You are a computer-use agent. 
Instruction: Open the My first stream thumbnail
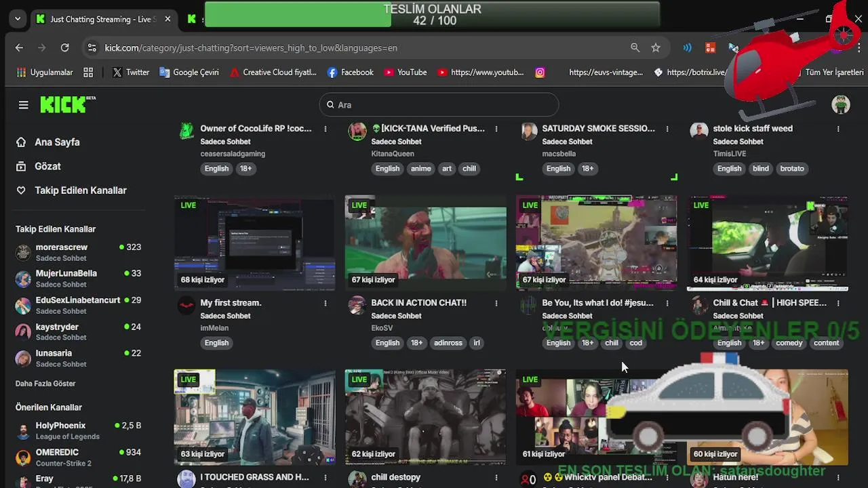[254, 243]
